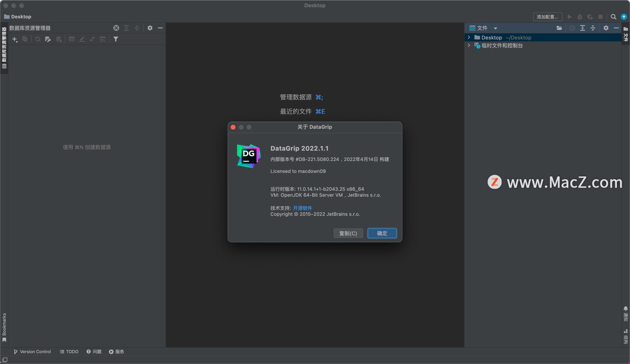630x364 pixels.
Task: Click the 复制(C) button in the About dialog
Action: pos(348,233)
